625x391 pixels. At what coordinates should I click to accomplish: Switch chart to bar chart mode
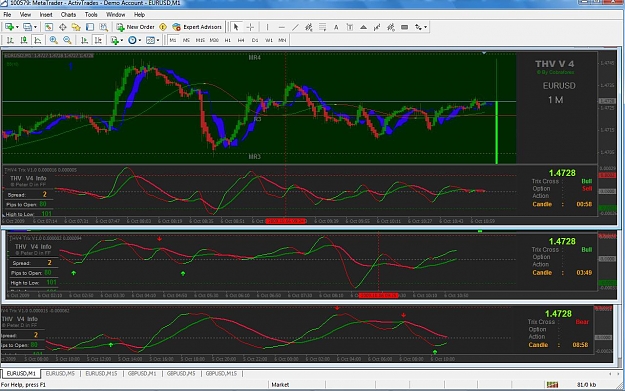coord(10,40)
